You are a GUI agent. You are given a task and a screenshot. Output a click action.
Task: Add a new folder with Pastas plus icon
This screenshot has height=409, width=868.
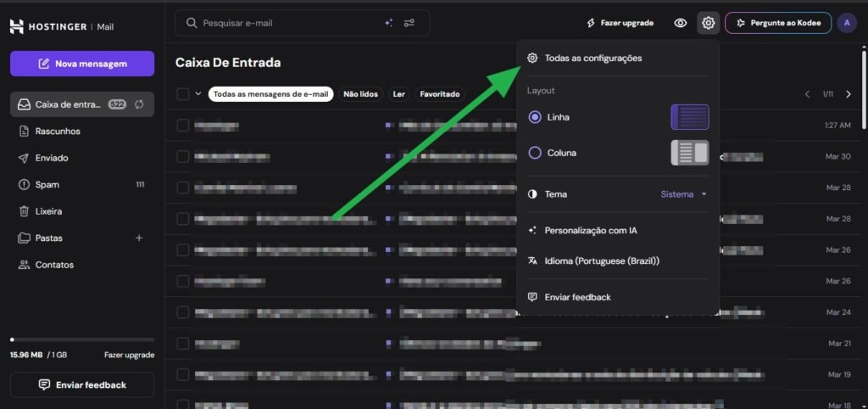click(x=139, y=238)
